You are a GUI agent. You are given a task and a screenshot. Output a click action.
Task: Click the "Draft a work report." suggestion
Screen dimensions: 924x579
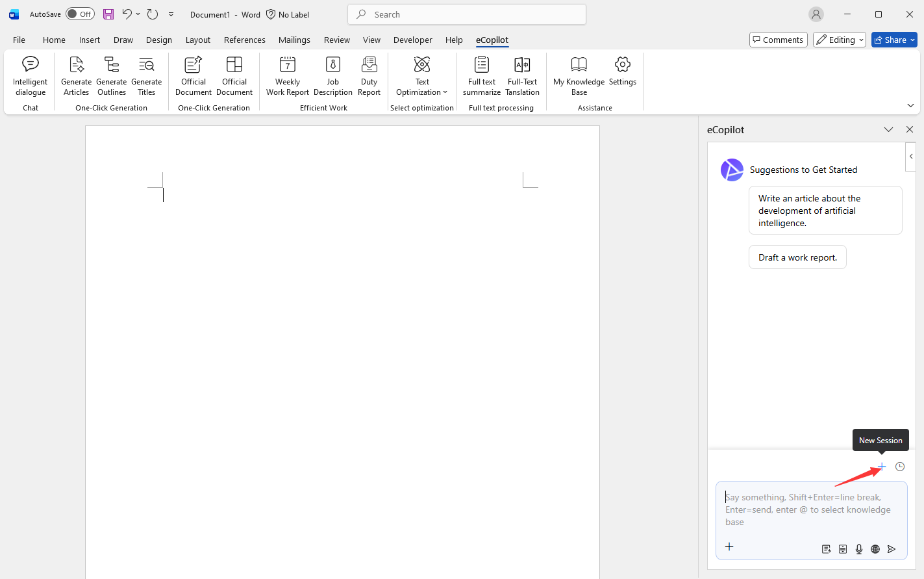tap(797, 257)
